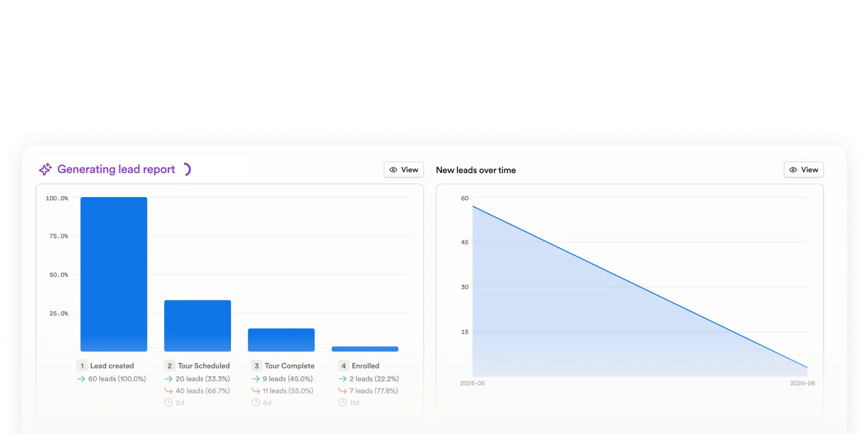Click the 2026-05 axis label

[472, 383]
